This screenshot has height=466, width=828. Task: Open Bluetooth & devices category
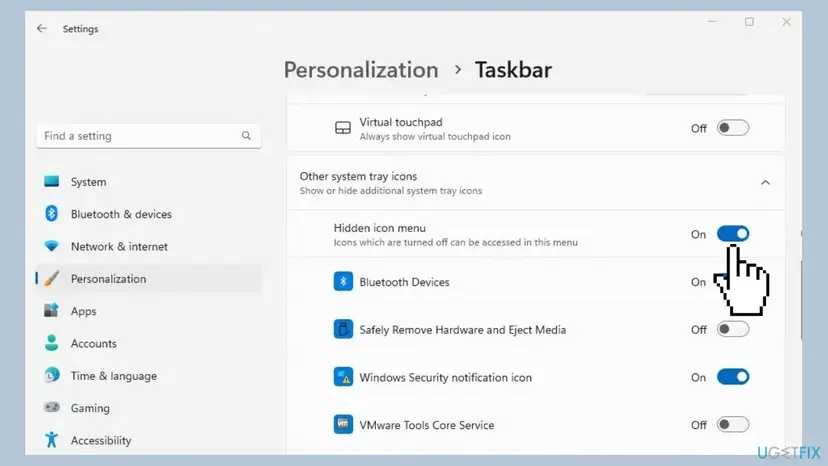pyautogui.click(x=148, y=214)
